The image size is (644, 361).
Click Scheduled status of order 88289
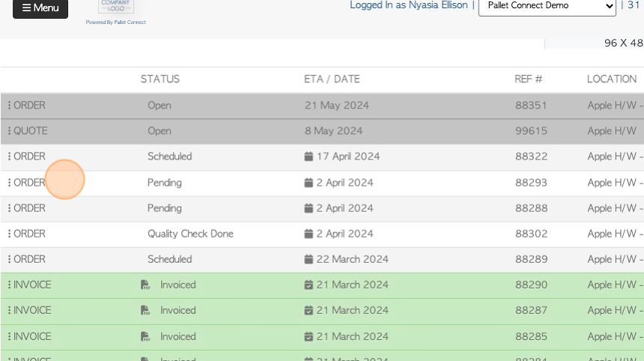pyautogui.click(x=170, y=259)
